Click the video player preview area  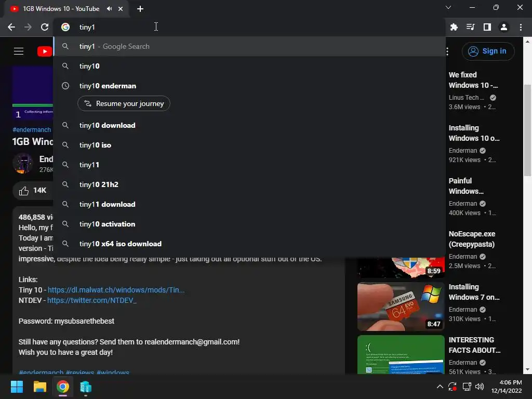[33, 92]
